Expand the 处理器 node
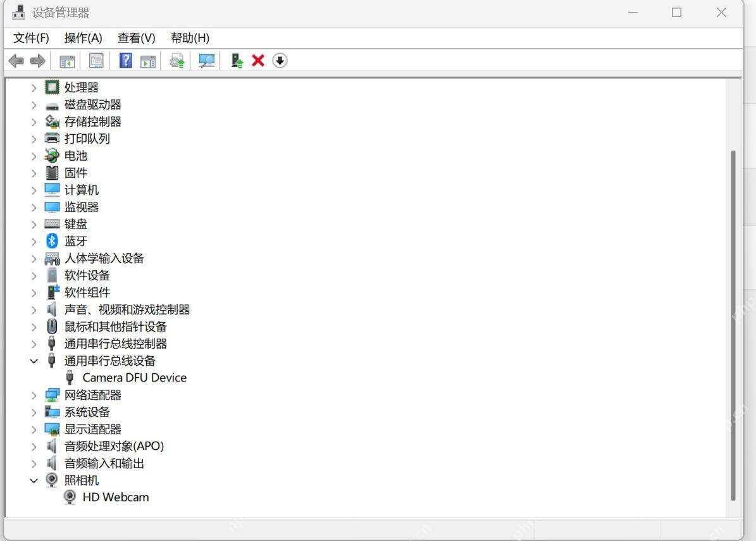The image size is (756, 541). 34,88
